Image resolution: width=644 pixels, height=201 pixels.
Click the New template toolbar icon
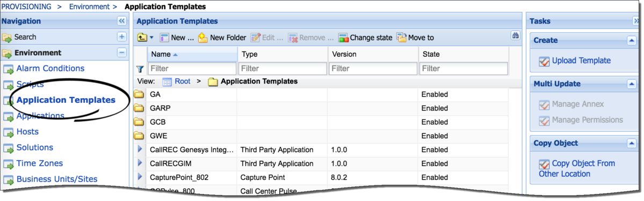(x=164, y=38)
